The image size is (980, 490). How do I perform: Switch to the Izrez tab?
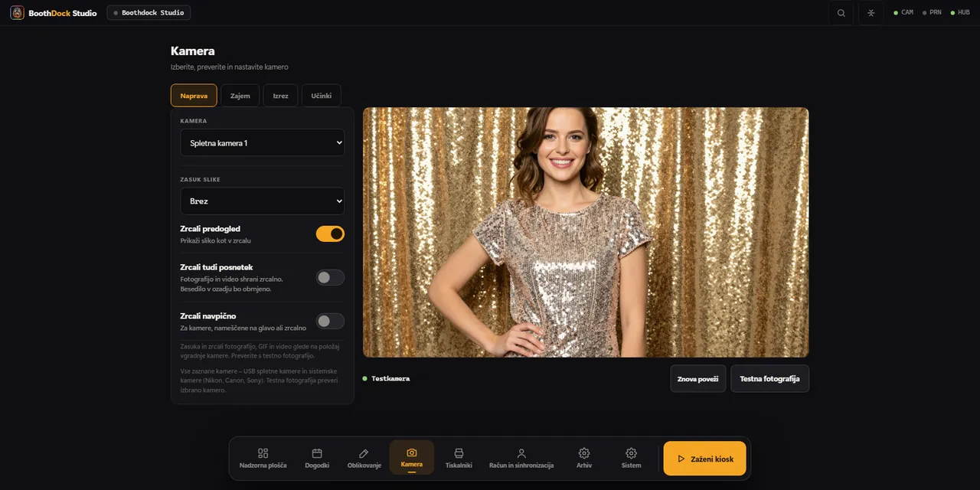(x=281, y=96)
